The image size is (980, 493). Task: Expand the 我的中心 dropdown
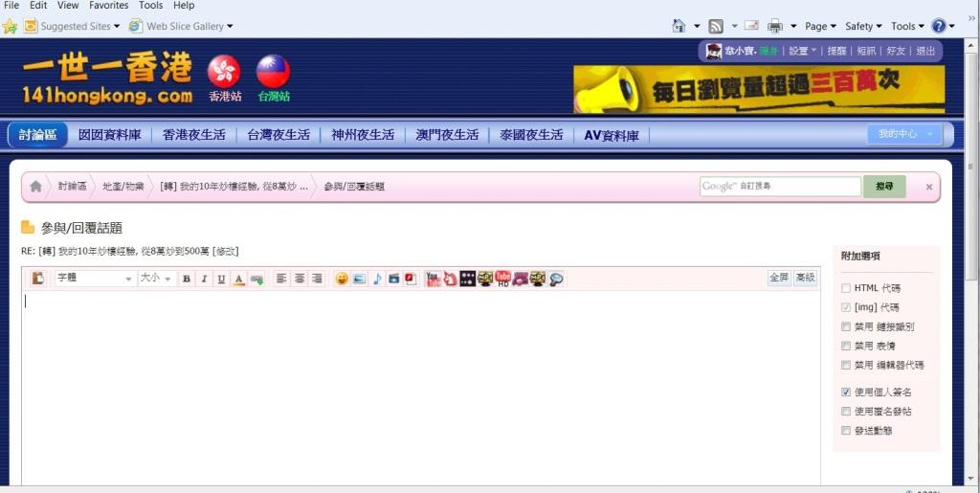(x=904, y=134)
